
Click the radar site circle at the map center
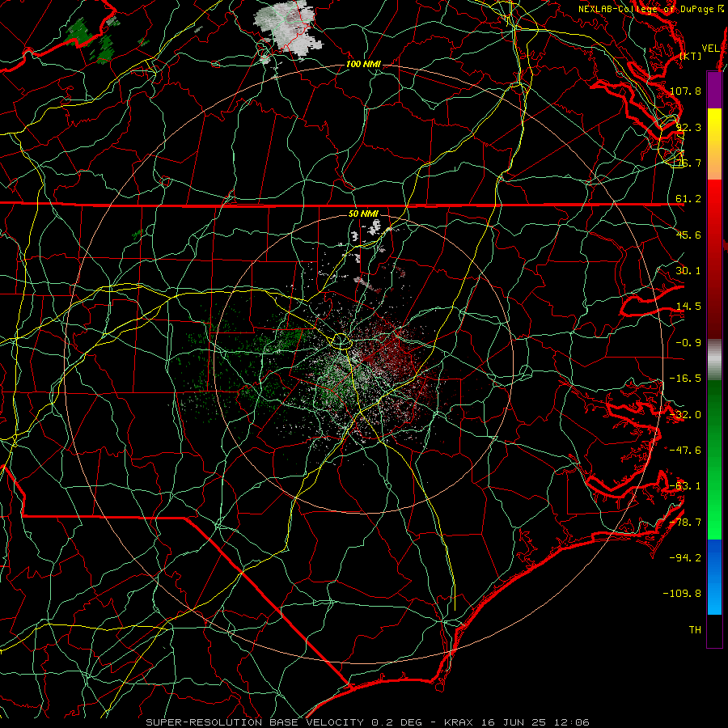pos(341,341)
